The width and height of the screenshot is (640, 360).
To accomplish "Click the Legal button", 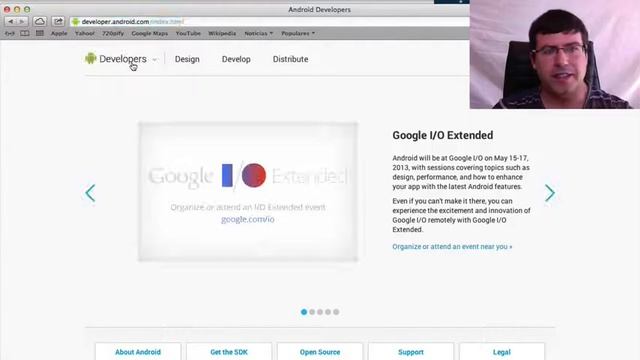I will pos(502,351).
